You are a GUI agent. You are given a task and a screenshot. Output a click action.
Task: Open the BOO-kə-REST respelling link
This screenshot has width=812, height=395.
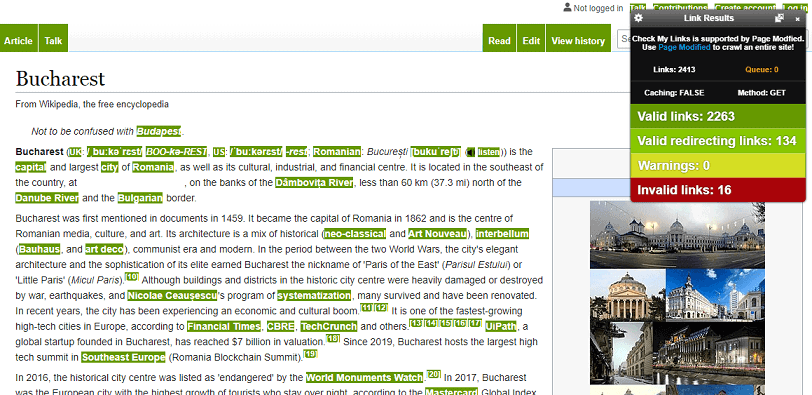coord(176,152)
